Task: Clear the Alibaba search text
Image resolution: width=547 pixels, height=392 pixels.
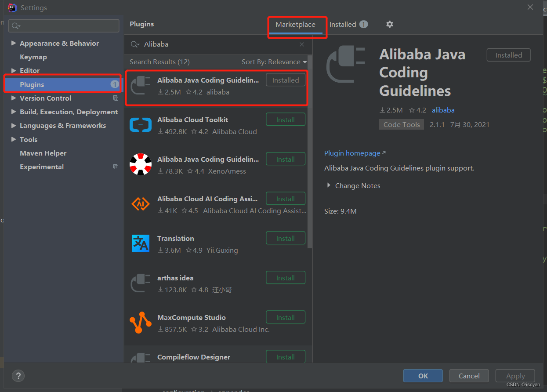Action: (302, 44)
